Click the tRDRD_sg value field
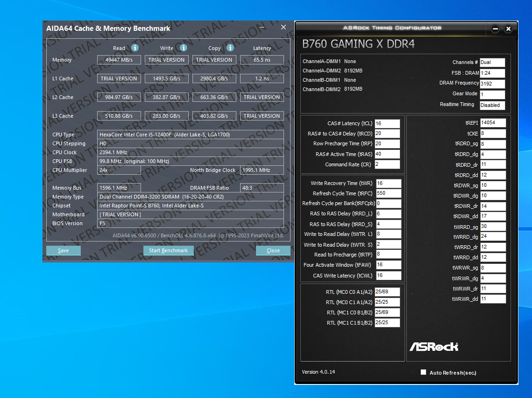Viewport: 532px width, 398px height. [x=493, y=144]
